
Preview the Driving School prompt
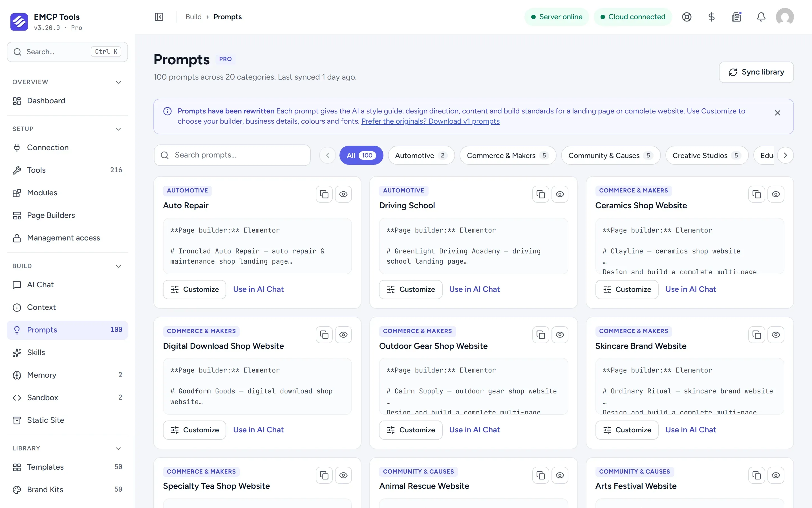(x=559, y=194)
